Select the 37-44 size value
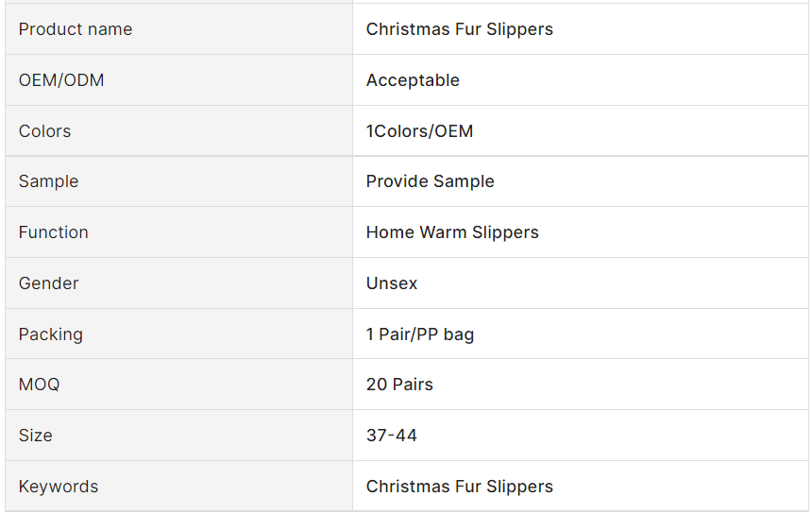 tap(391, 436)
